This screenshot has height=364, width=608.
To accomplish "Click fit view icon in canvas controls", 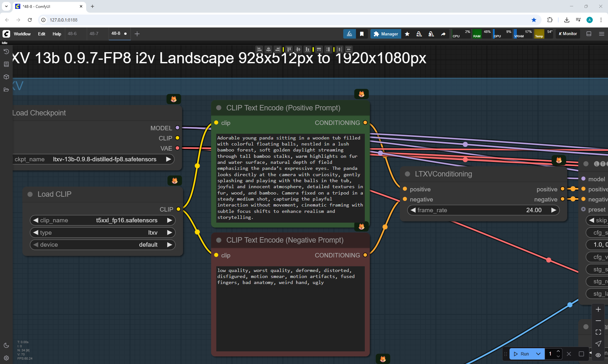I will click(598, 332).
